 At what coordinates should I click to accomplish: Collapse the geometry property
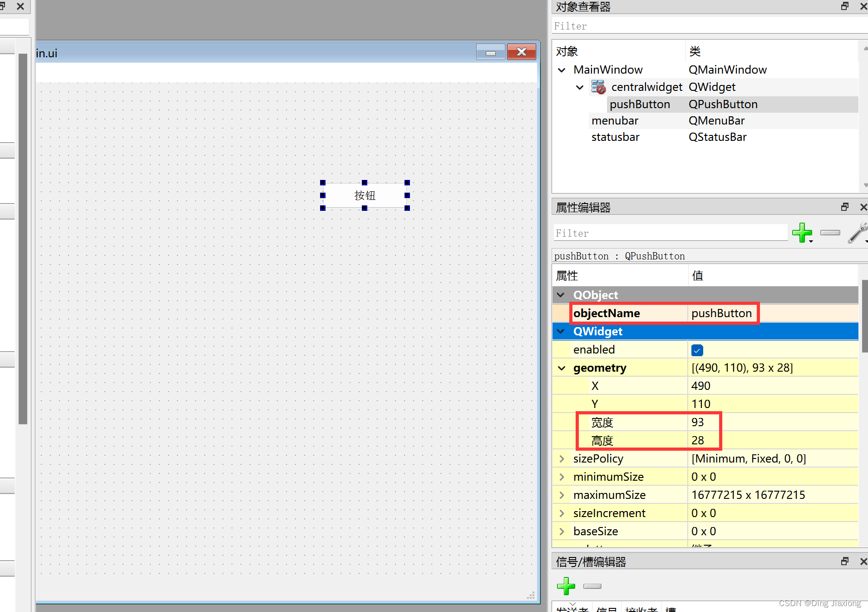(562, 368)
